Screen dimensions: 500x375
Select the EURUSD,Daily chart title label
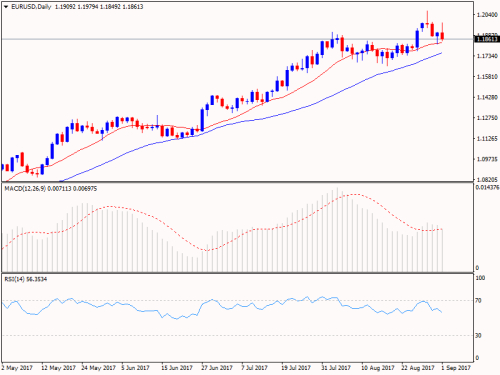point(31,7)
